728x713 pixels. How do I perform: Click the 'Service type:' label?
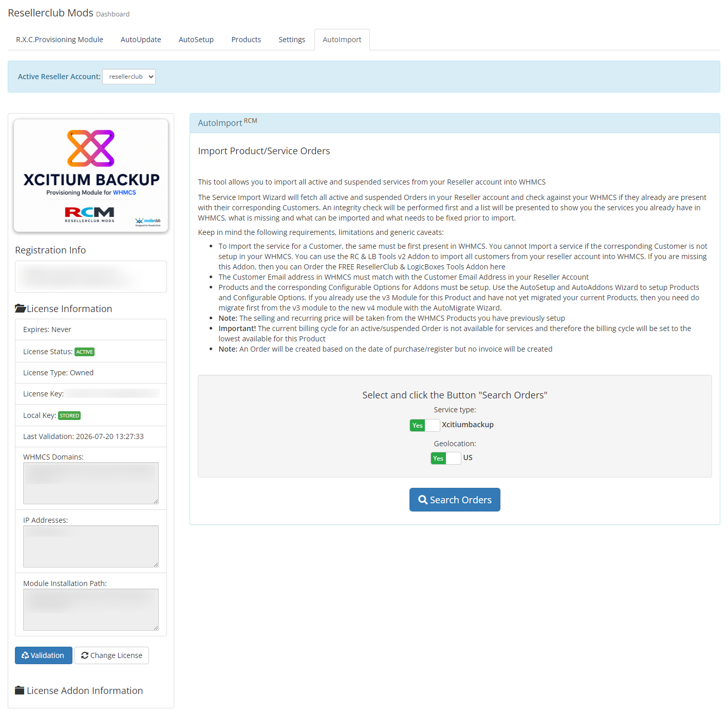(x=455, y=410)
